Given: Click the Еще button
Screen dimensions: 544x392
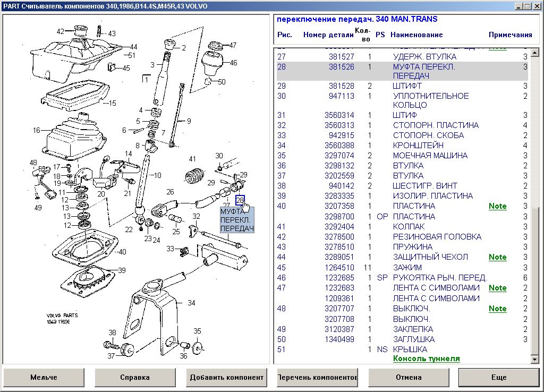Looking at the screenshot, I should pyautogui.click(x=498, y=377).
